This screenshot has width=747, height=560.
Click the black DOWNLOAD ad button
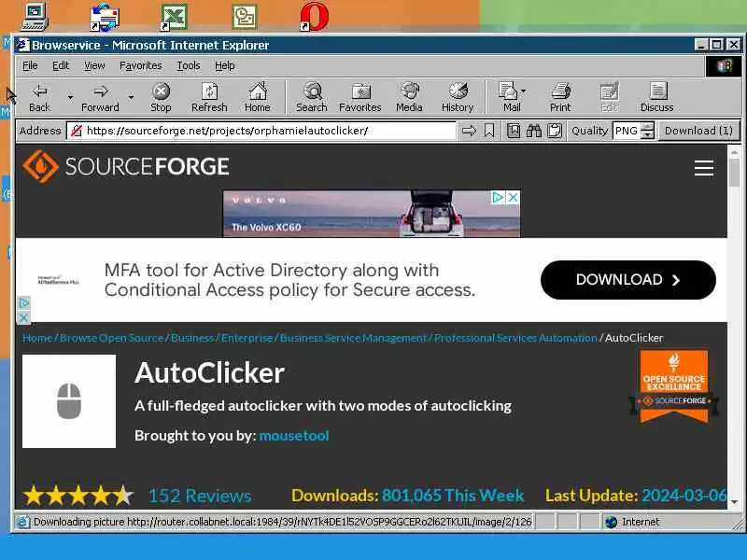tap(627, 279)
